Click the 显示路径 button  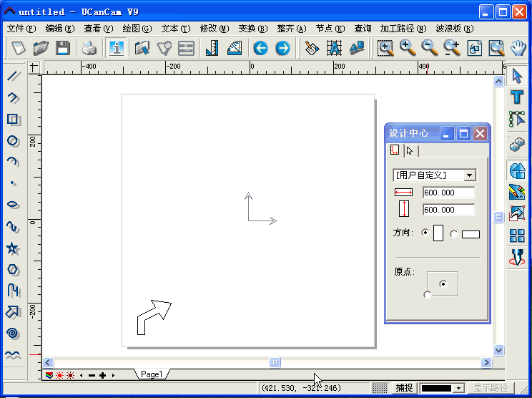pos(491,388)
